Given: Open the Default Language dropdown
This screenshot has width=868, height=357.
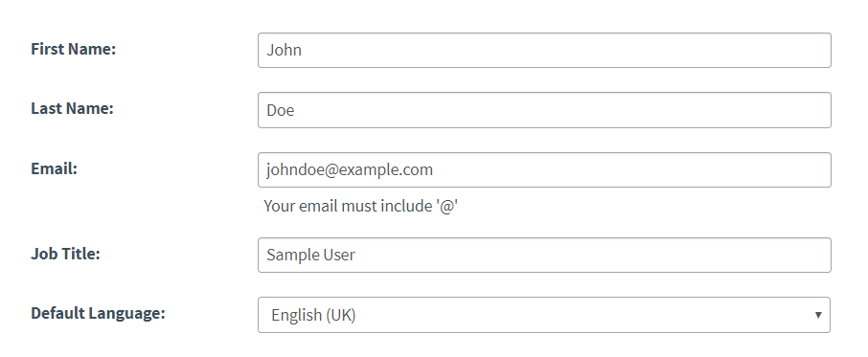Looking at the screenshot, I should click(x=544, y=315).
